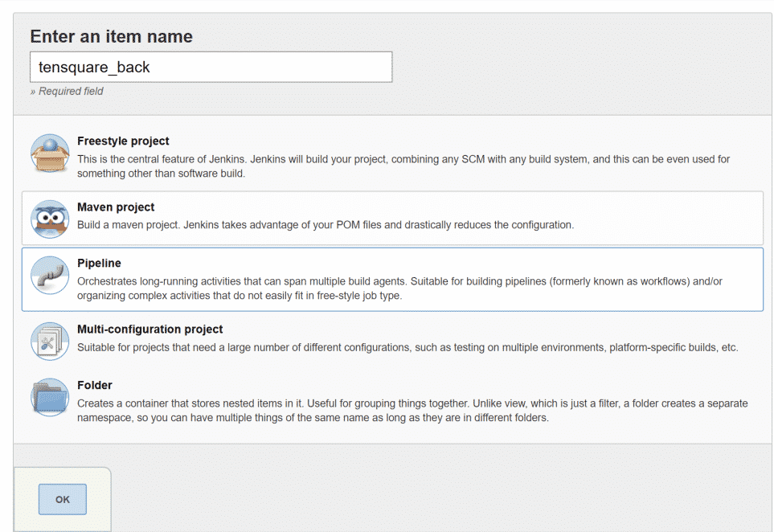Focus the item name input field
The width and height of the screenshot is (774, 532).
pyautogui.click(x=211, y=68)
